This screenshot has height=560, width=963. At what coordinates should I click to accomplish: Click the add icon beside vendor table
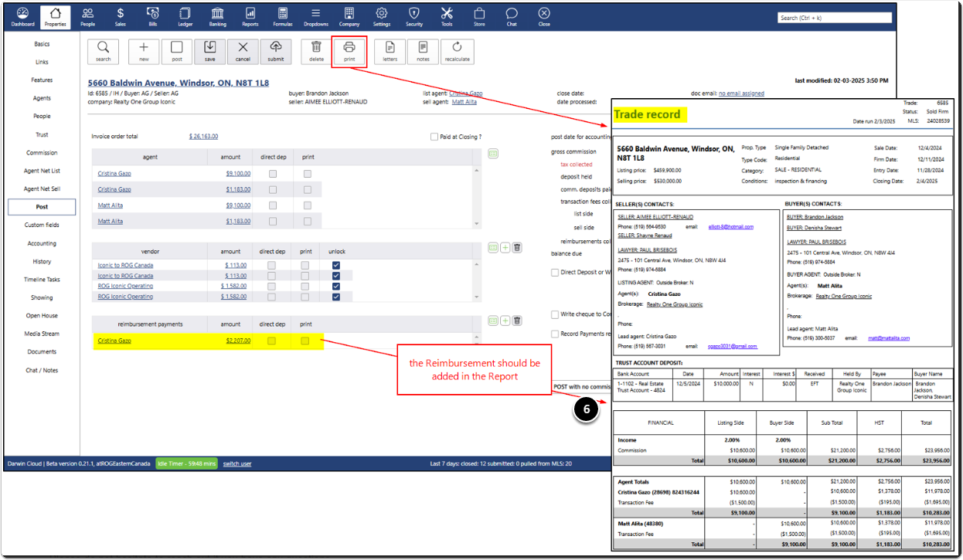(x=505, y=247)
